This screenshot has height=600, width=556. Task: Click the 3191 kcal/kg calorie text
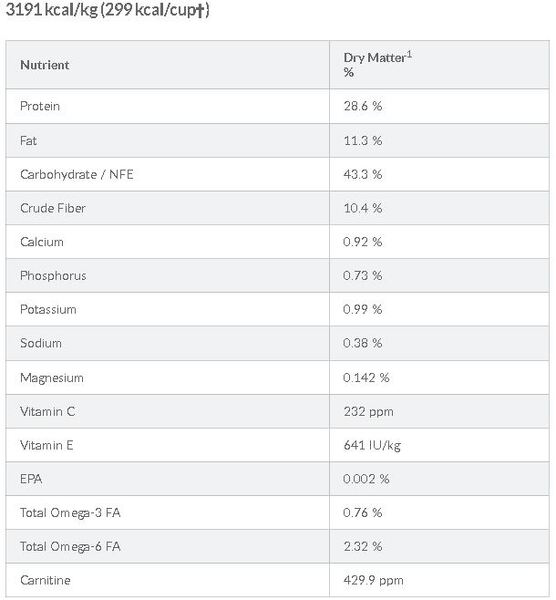(52, 10)
